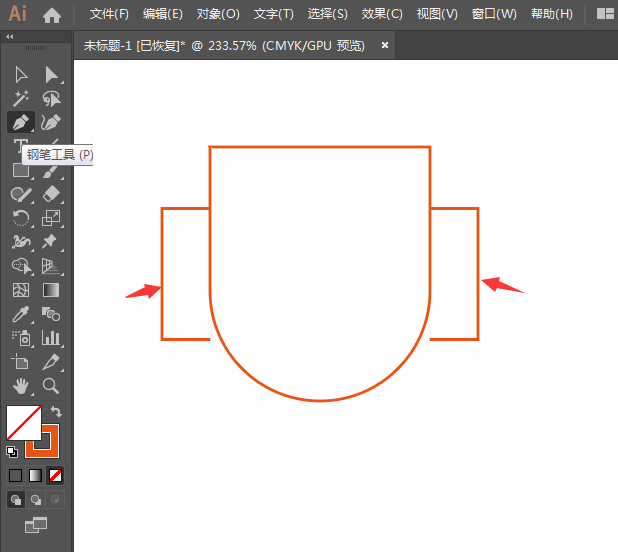Open the 窗口(W) menu
This screenshot has height=552, width=618.
tap(494, 14)
